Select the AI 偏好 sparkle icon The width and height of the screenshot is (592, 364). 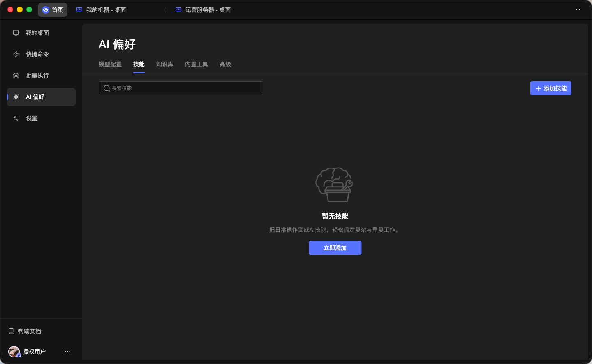point(16,97)
